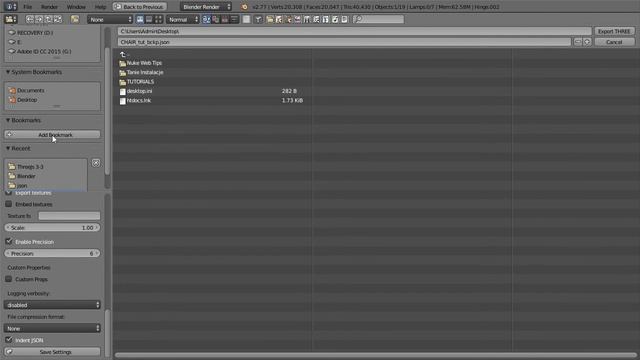640x360 pixels.
Task: Sort files by extension
Action: pyautogui.click(x=216, y=19)
